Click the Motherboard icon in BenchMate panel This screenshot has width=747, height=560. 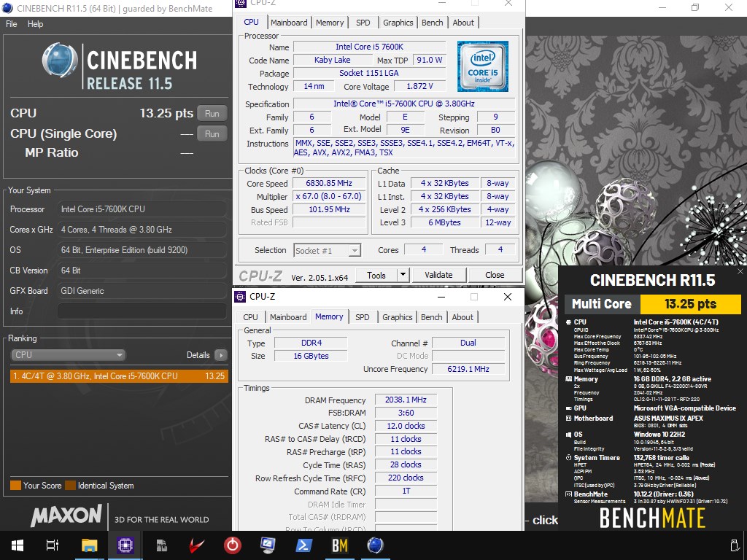coord(568,419)
